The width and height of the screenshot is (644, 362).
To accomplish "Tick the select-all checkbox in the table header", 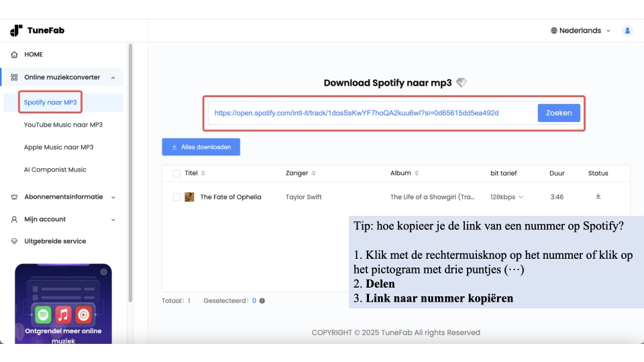I will tap(176, 174).
